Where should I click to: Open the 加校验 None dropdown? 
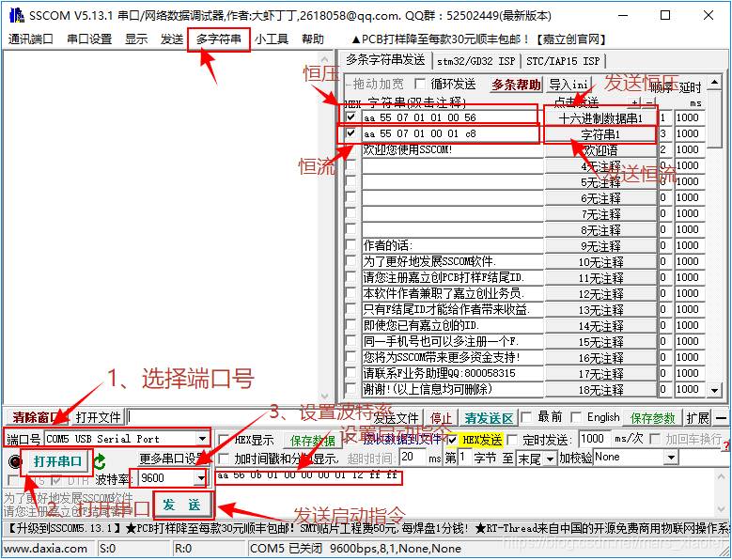click(671, 458)
